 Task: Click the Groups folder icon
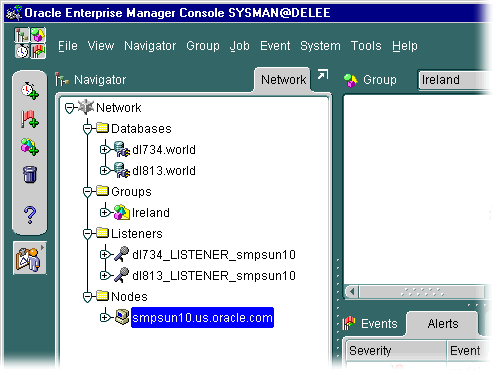(x=103, y=190)
